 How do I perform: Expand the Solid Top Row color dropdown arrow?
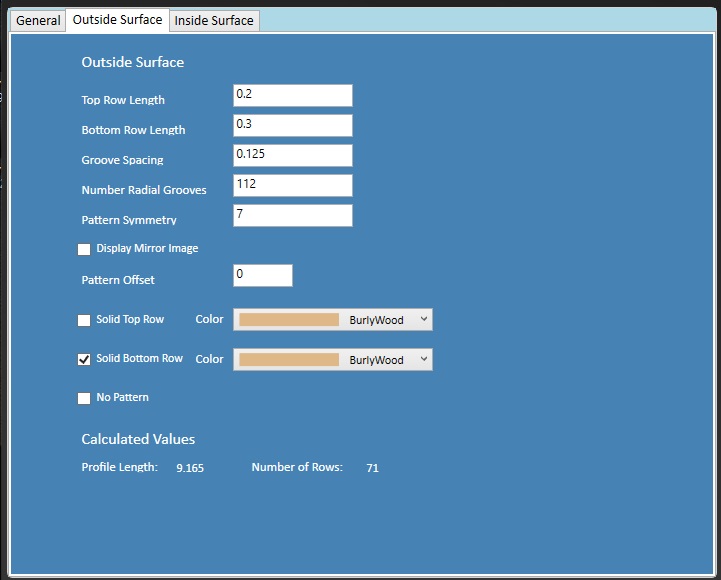pos(425,319)
